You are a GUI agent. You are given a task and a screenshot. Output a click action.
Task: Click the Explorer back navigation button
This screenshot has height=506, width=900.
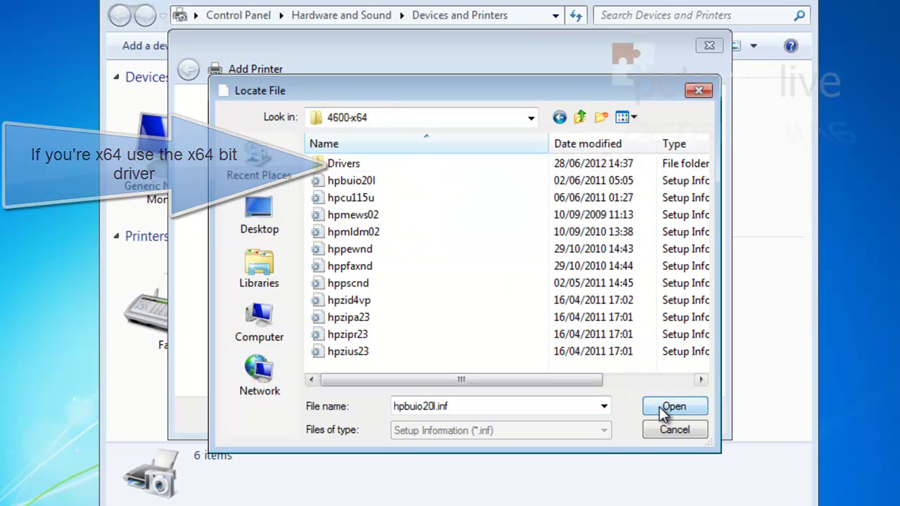coord(120,15)
